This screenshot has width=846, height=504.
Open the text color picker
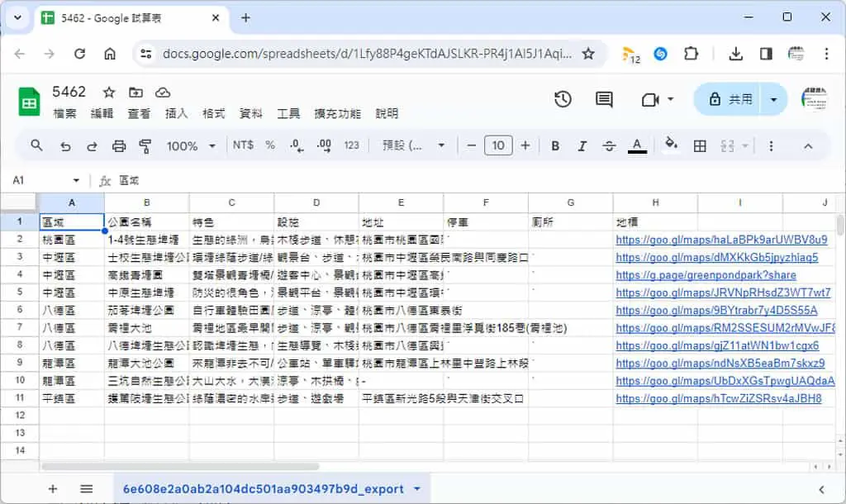point(637,145)
